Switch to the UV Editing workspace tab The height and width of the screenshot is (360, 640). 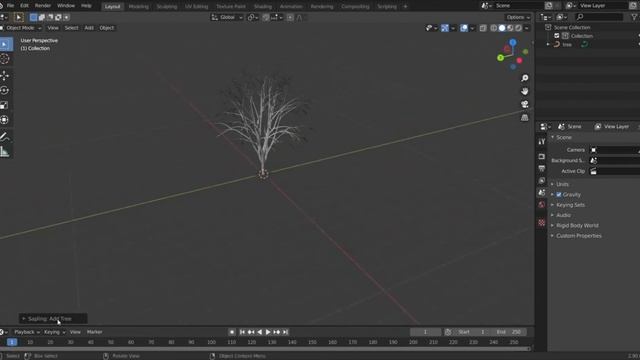coord(196,7)
